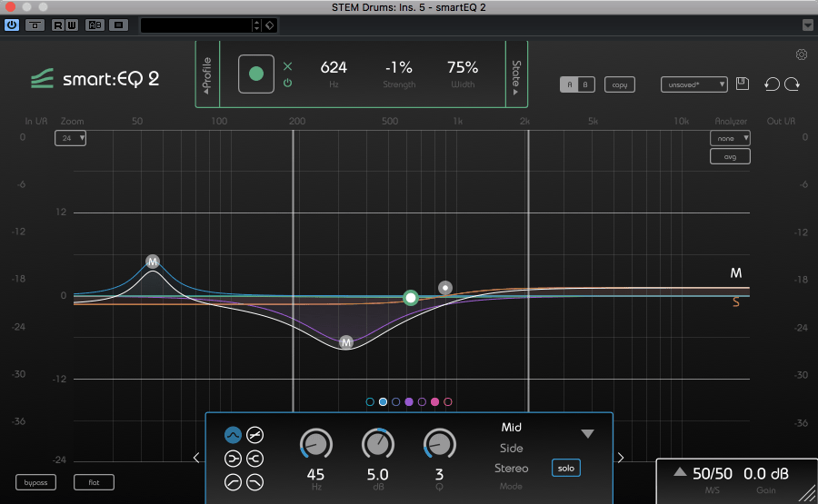
Task: Click the 75% Width value
Action: click(463, 67)
